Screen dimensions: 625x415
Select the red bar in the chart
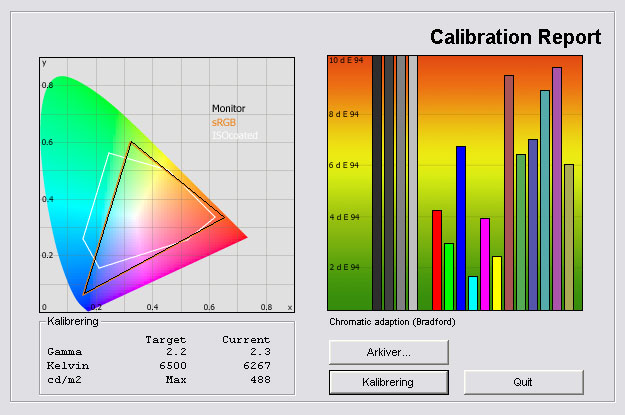coord(437,260)
